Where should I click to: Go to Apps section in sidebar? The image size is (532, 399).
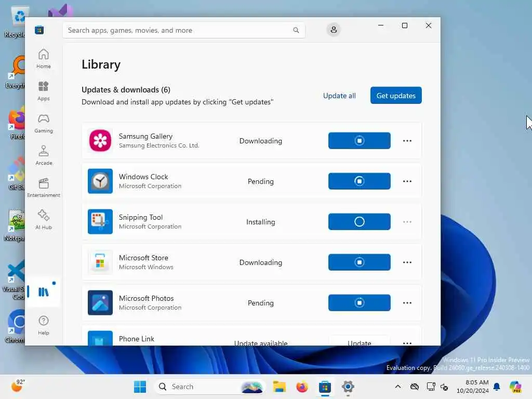(44, 91)
